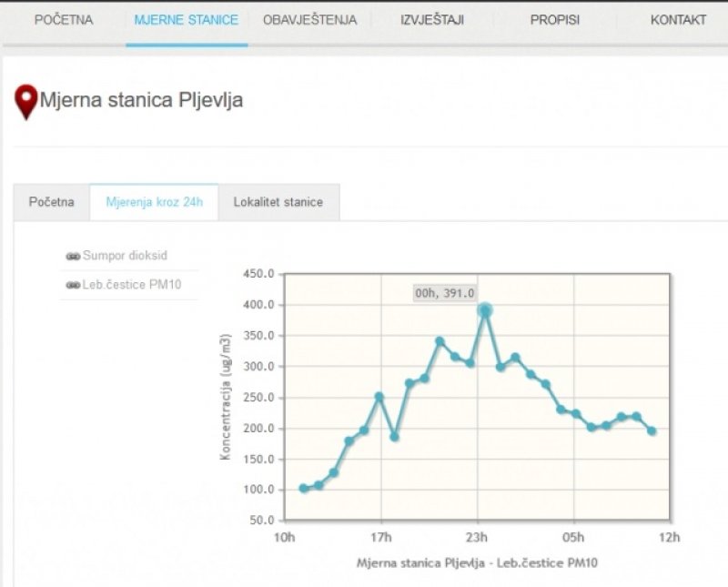Screen dimensions: 728x587
Task: Click the "00h, 391.0" tooltip label
Action: coord(444,292)
